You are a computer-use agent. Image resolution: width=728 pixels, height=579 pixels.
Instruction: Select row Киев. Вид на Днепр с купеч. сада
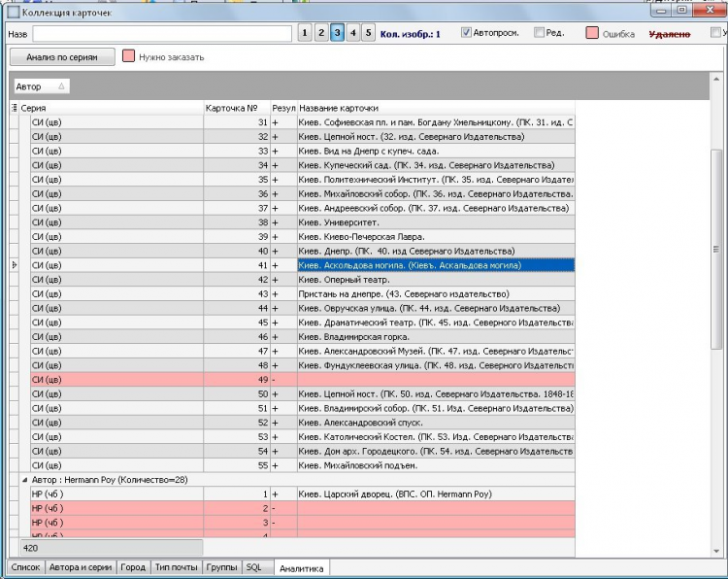(x=303, y=151)
